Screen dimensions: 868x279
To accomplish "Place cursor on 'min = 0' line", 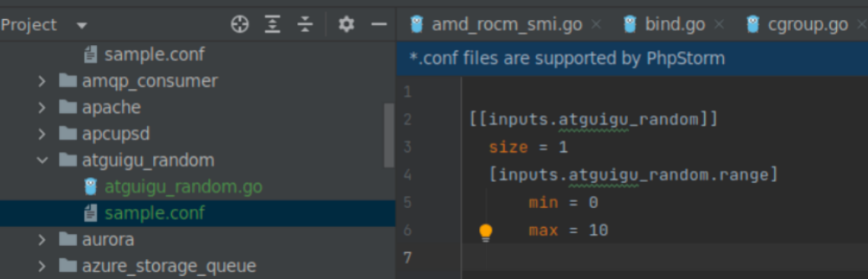I will pos(563,203).
